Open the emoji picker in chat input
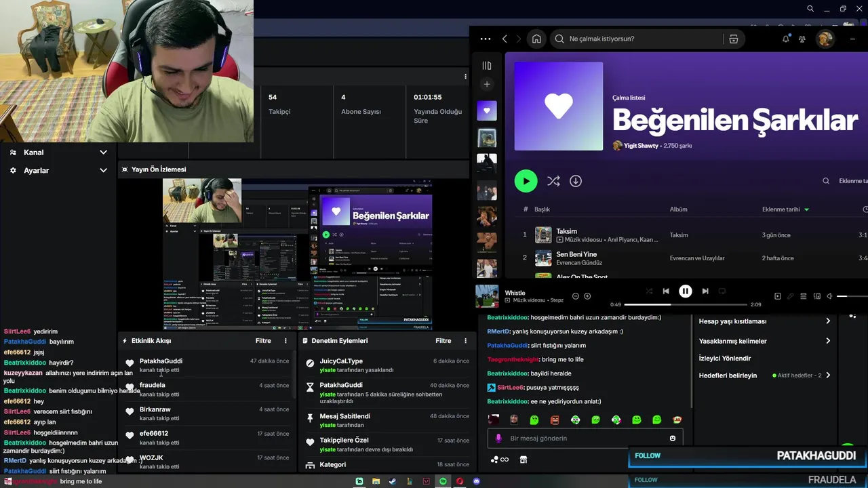 673,439
